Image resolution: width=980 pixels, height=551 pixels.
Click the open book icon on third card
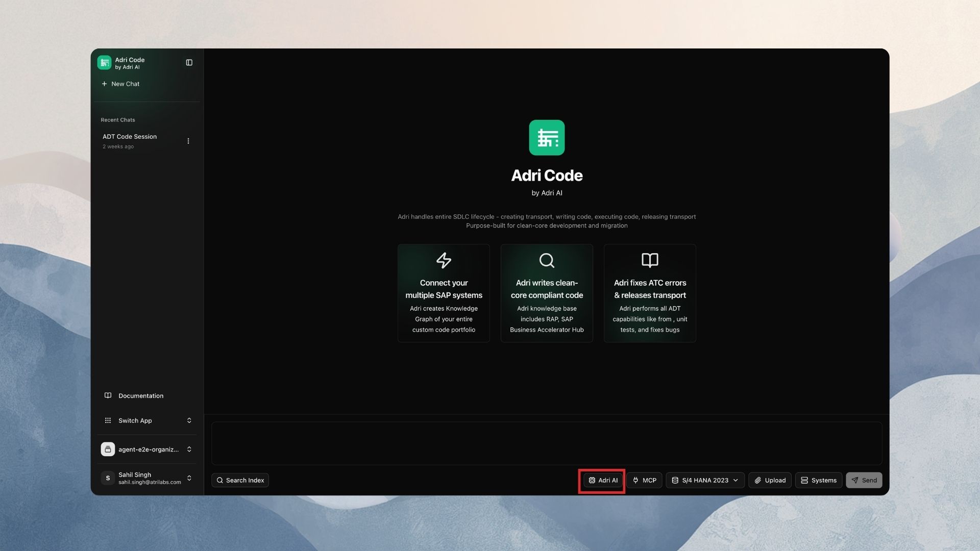[x=650, y=260]
